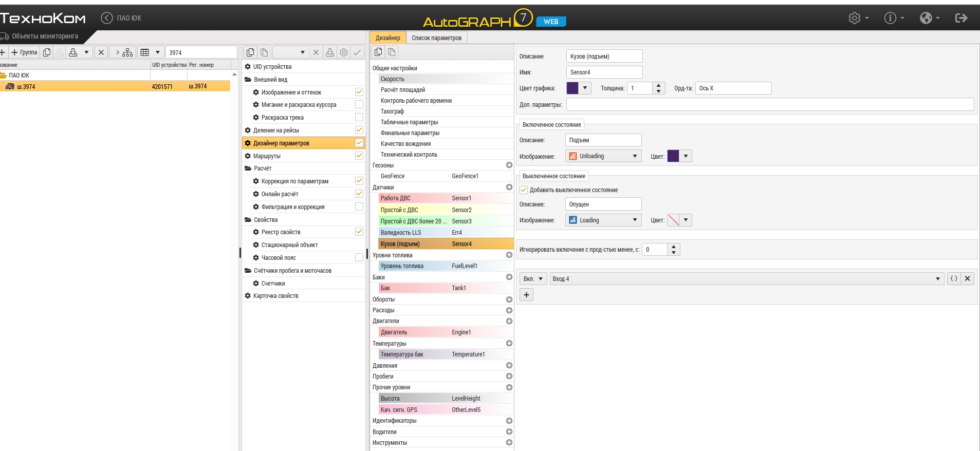Image resolution: width=980 pixels, height=451 pixels.
Task: Select the Работа ДВС sensor row
Action: (x=446, y=198)
